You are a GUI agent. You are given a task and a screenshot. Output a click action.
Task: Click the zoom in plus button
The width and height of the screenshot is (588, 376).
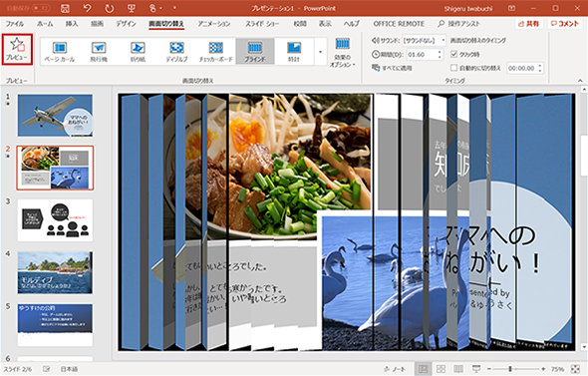[x=543, y=369]
